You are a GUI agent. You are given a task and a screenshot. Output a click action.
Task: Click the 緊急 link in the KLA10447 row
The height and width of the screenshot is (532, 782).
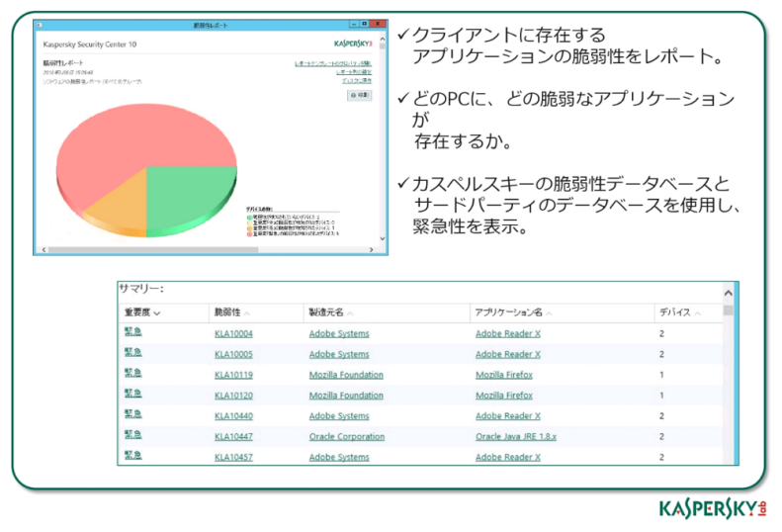[133, 435]
